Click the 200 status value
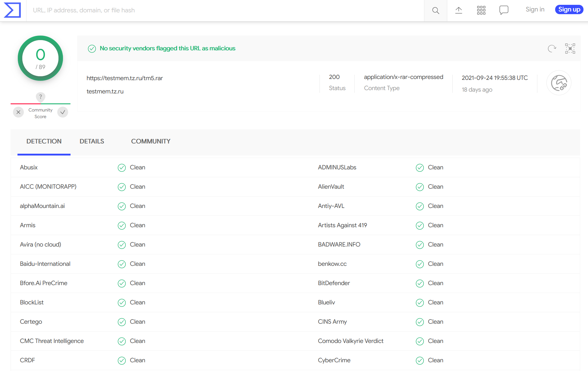588x371 pixels. pyautogui.click(x=334, y=77)
